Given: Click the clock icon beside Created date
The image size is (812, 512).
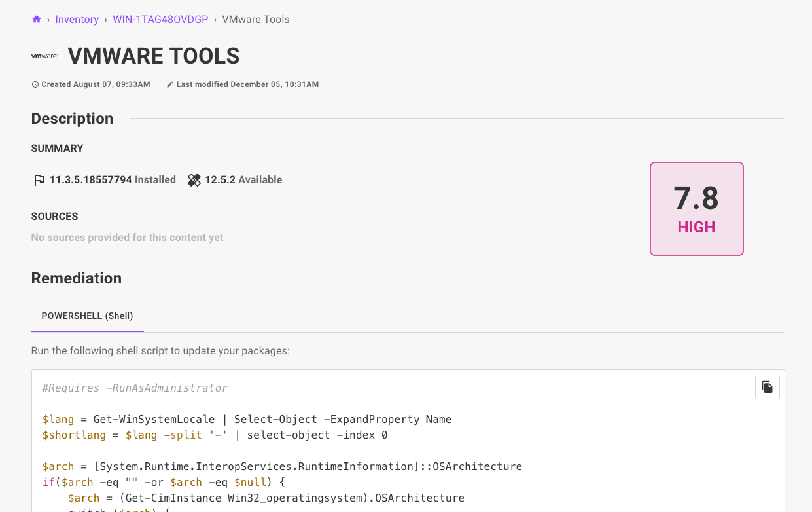Looking at the screenshot, I should (x=35, y=84).
